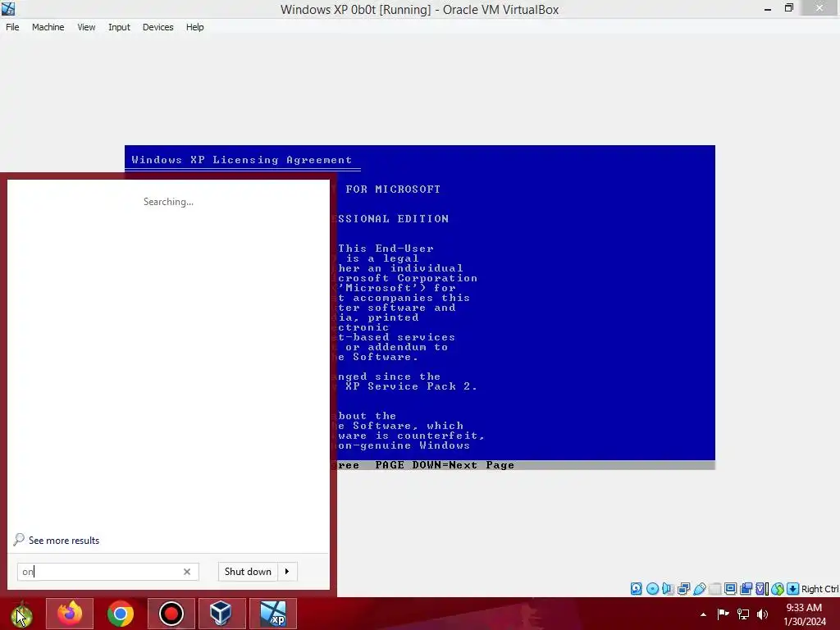Click the hard disk activity status icon

(x=636, y=589)
